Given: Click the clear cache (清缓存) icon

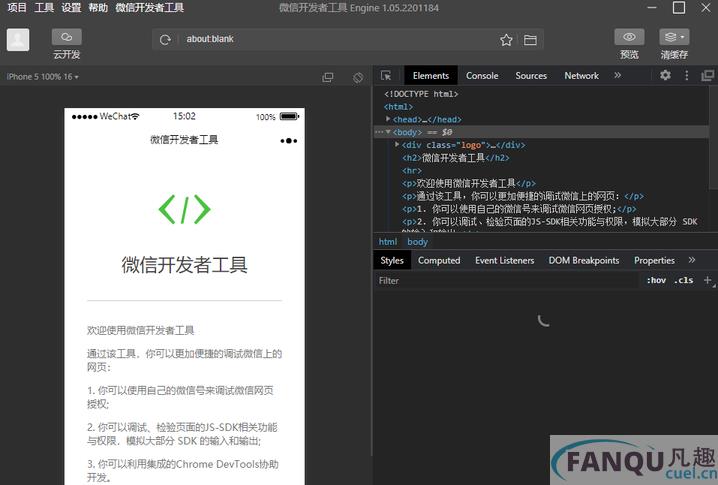Looking at the screenshot, I should coord(674,37).
